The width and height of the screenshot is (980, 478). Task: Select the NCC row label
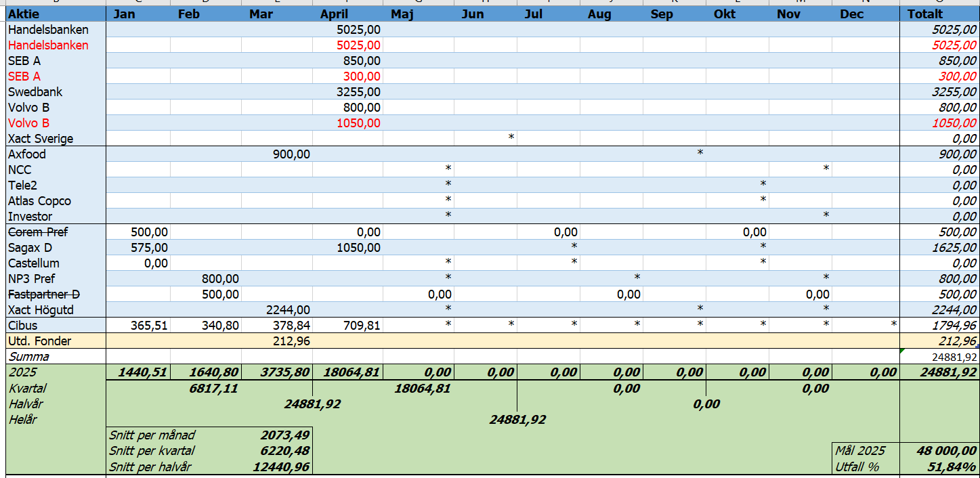[x=20, y=170]
